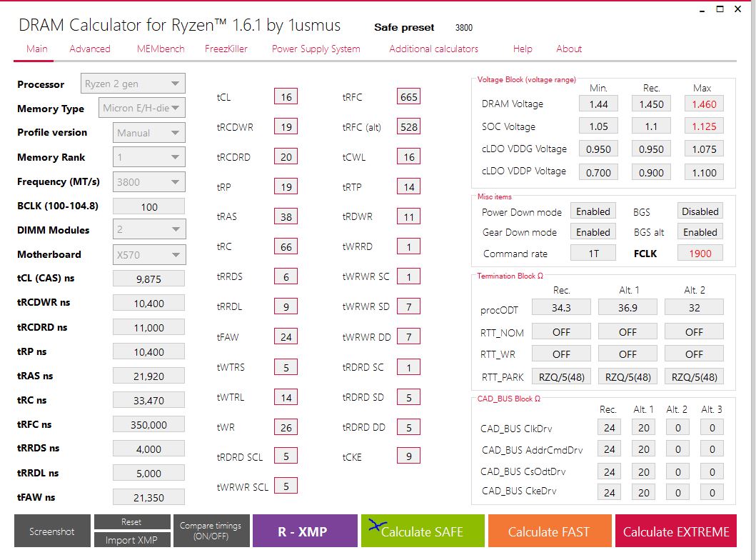
Task: Click the tRC timing value 66
Action: click(x=286, y=246)
